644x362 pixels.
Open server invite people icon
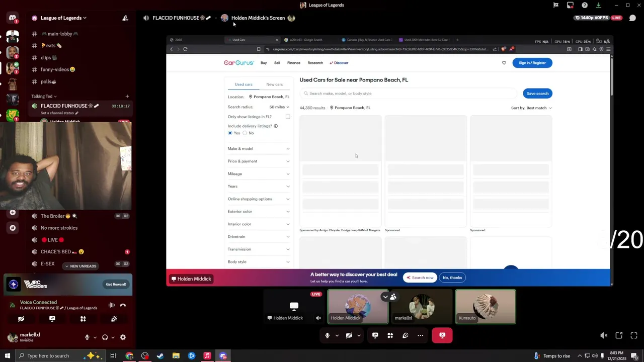125,18
